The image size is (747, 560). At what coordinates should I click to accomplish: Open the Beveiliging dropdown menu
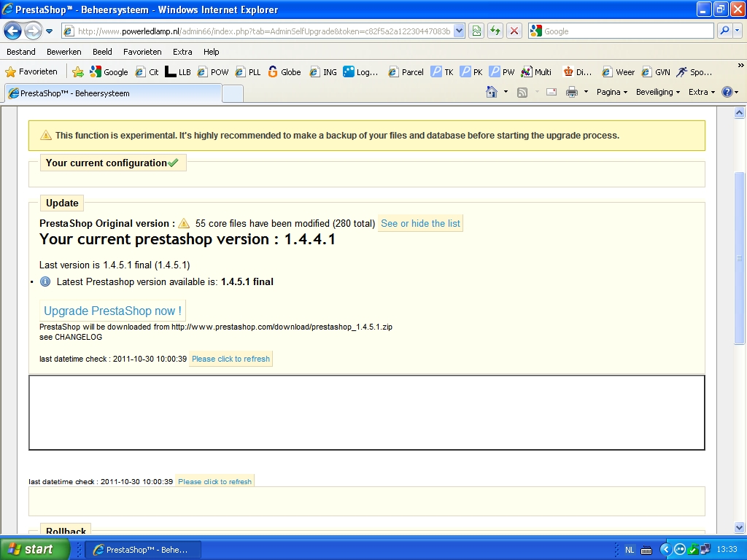pos(658,92)
